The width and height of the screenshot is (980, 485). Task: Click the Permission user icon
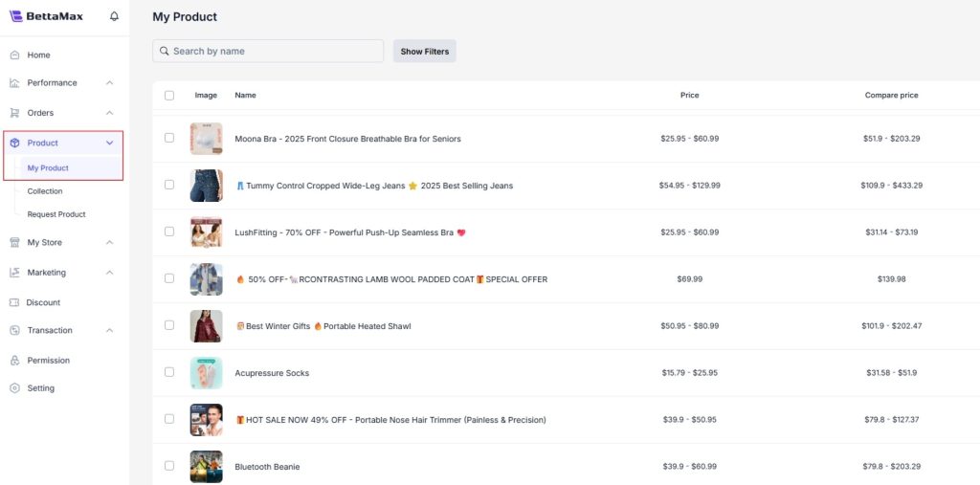click(14, 361)
